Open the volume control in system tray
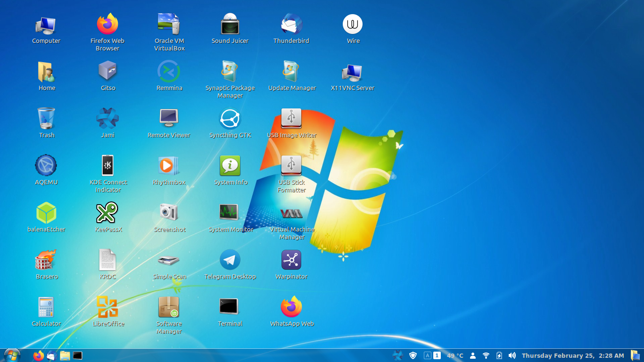Screen dimensions: 644x362 click(512, 356)
